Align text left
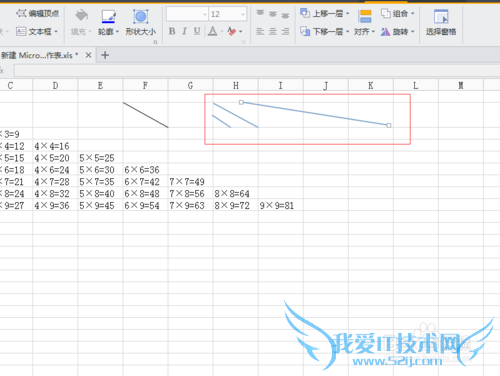This screenshot has width=500, height=376. (x=260, y=32)
